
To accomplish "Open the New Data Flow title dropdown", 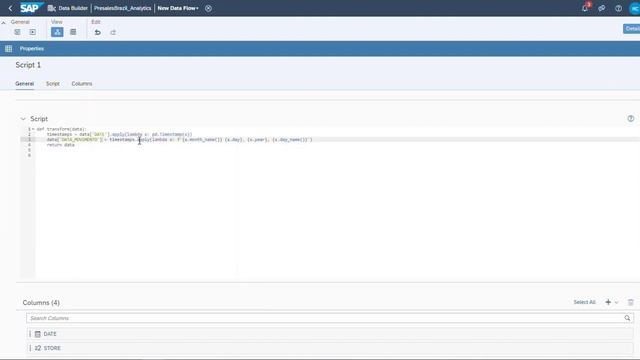I will click(x=178, y=8).
